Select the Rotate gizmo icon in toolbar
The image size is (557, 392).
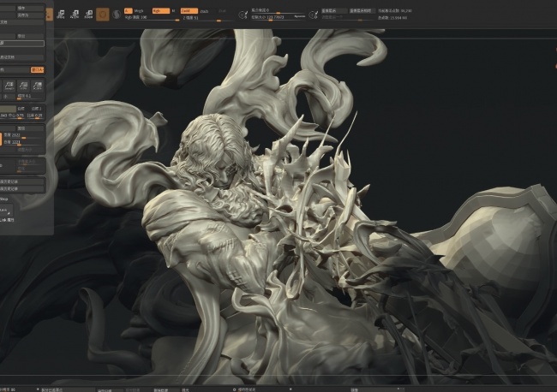pos(88,15)
